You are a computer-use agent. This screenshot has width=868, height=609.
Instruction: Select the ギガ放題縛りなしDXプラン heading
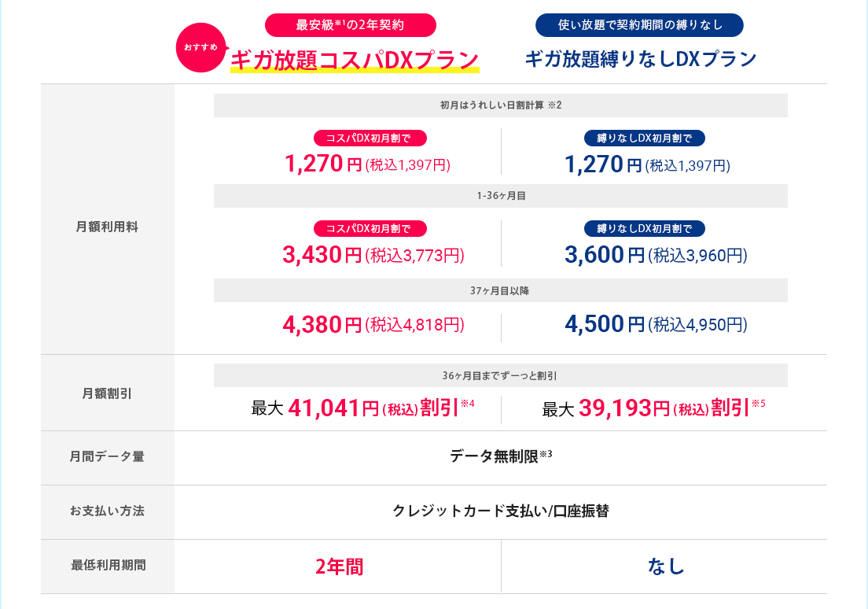click(x=640, y=59)
